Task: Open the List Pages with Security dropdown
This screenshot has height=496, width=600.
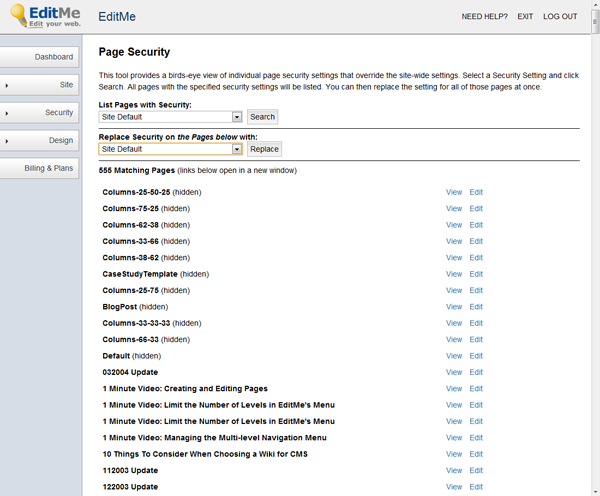Action: [170, 117]
